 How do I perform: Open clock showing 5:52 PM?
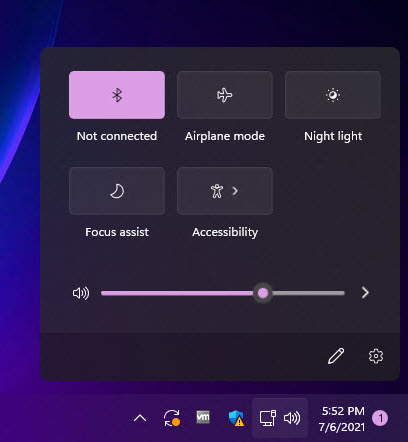coord(342,419)
